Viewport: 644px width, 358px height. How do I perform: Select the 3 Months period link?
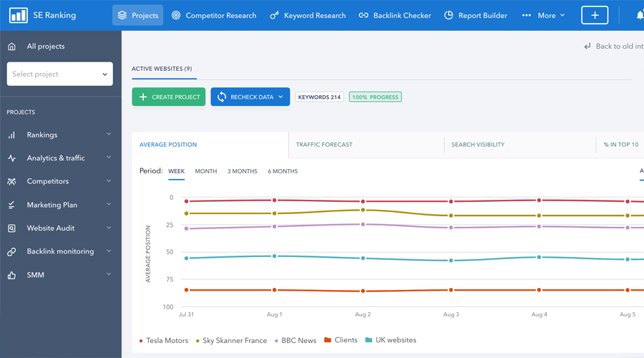click(x=242, y=171)
